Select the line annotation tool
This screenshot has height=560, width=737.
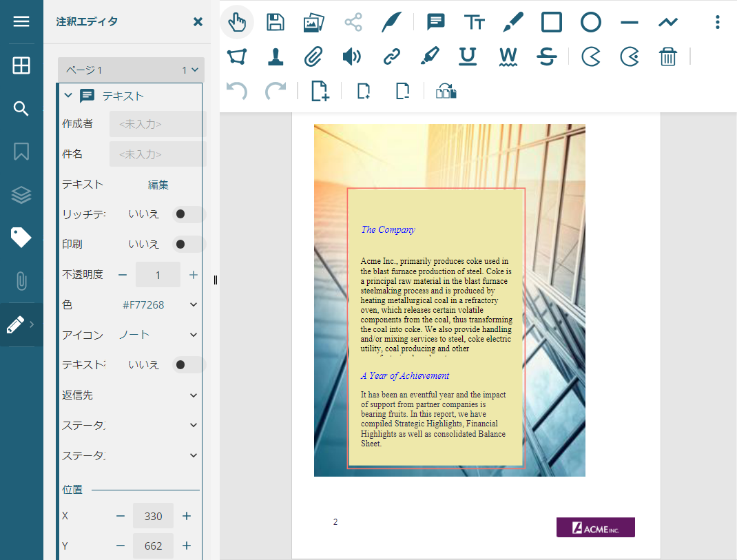pos(630,22)
